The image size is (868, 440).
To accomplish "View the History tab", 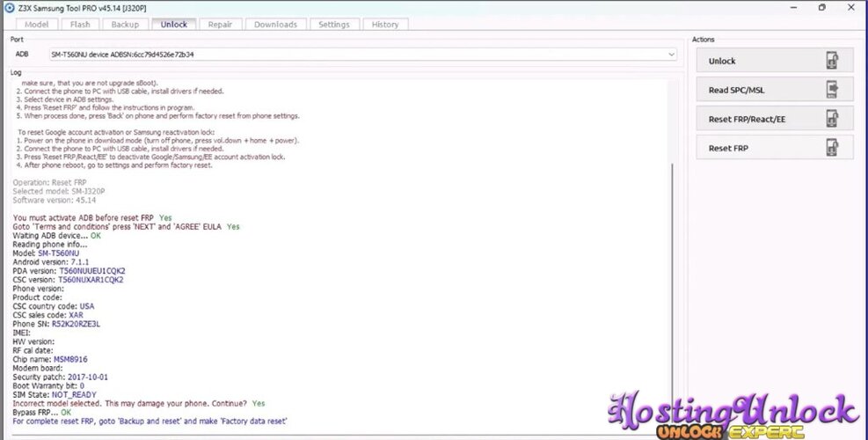I will point(385,25).
